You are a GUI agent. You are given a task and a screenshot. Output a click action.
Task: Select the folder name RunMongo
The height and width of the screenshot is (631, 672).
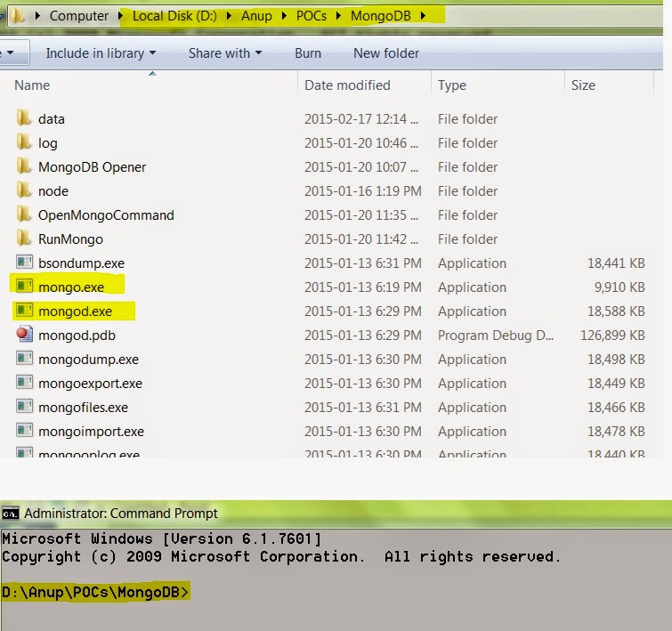(x=70, y=239)
